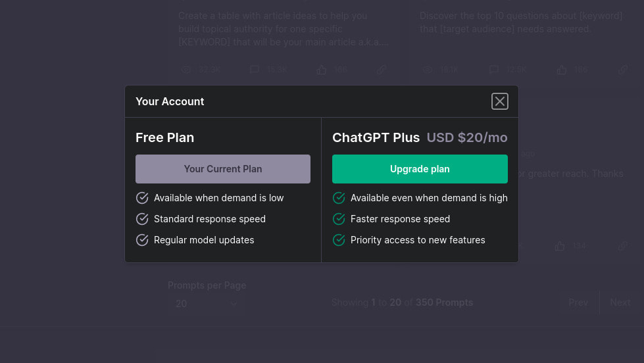Go to the Next page of prompts

(x=620, y=302)
